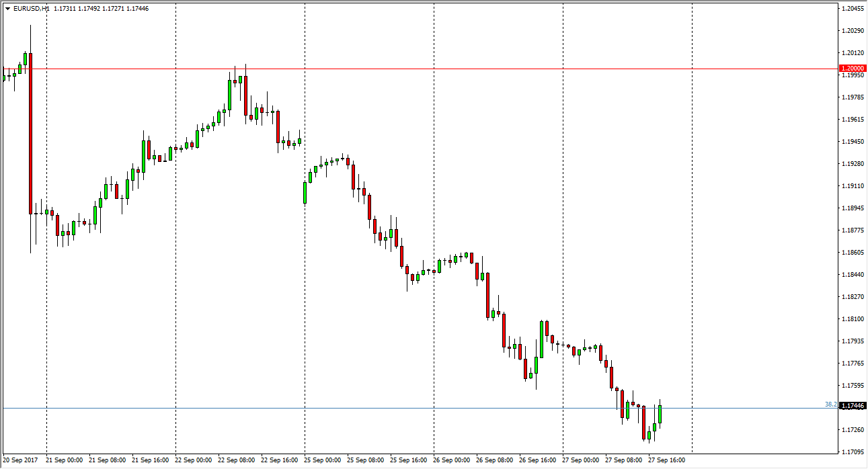Click the 26 Sep 00:00 time label
Viewport: 868px width, 469px height.
point(451,461)
